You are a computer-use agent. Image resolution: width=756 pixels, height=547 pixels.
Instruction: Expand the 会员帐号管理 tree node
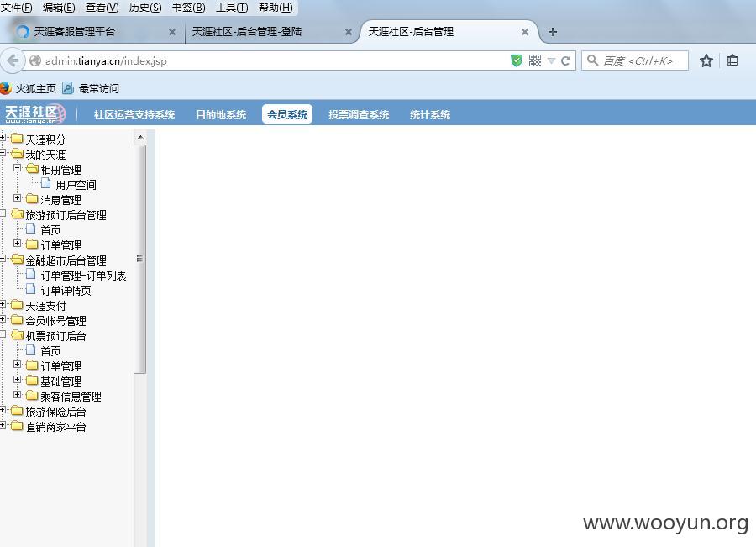(x=3, y=319)
